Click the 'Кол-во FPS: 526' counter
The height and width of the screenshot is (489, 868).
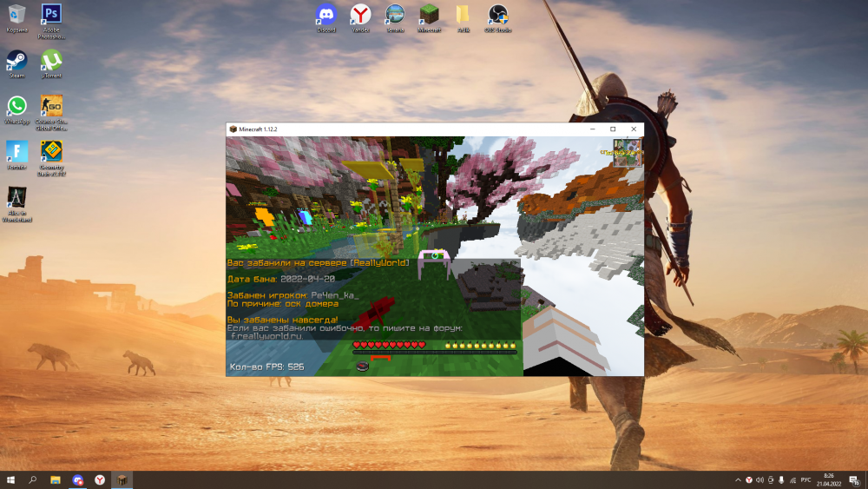266,367
